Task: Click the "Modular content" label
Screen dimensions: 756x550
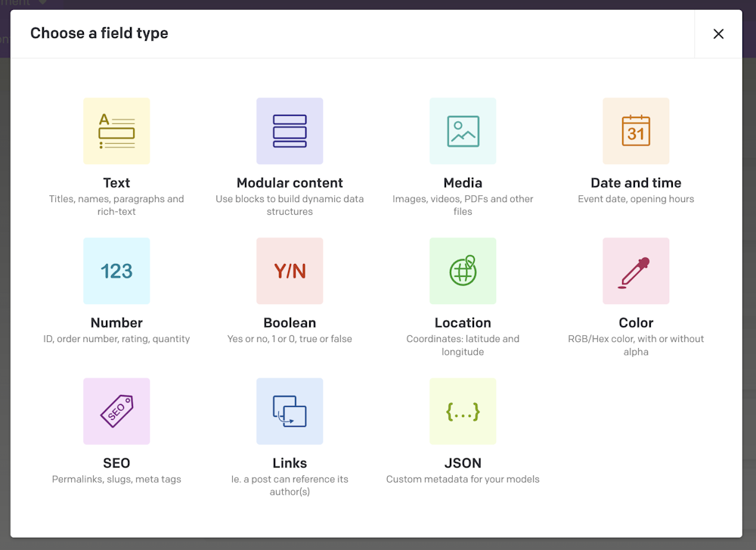Action: click(x=290, y=183)
